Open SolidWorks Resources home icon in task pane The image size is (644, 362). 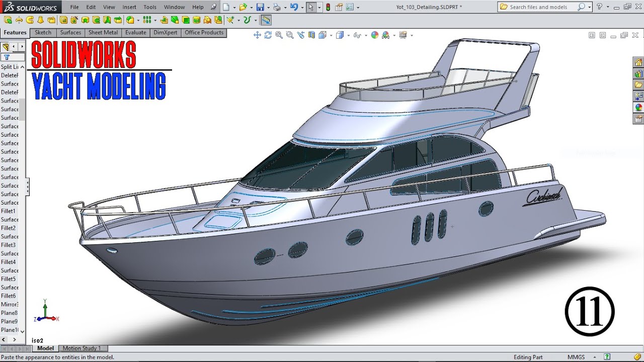pyautogui.click(x=638, y=62)
